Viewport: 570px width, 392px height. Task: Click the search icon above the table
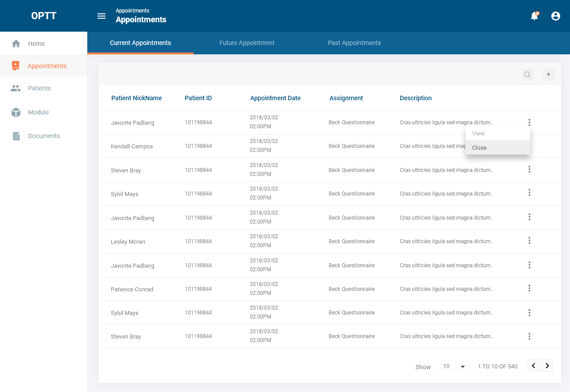[x=527, y=75]
